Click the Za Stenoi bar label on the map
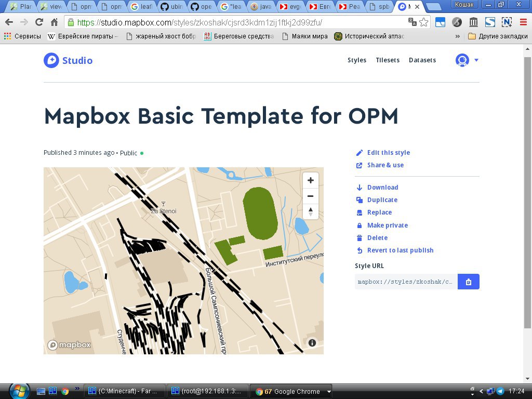Image resolution: width=532 pixels, height=399 pixels. click(x=164, y=211)
